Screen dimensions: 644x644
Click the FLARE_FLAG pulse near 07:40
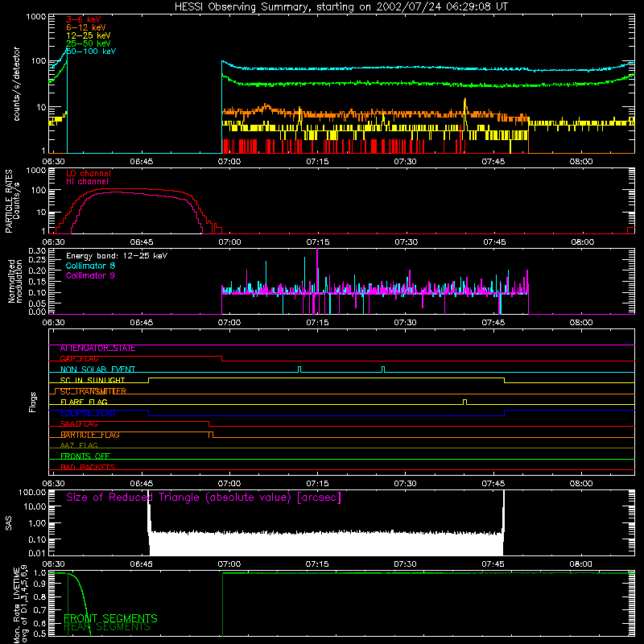(464, 402)
